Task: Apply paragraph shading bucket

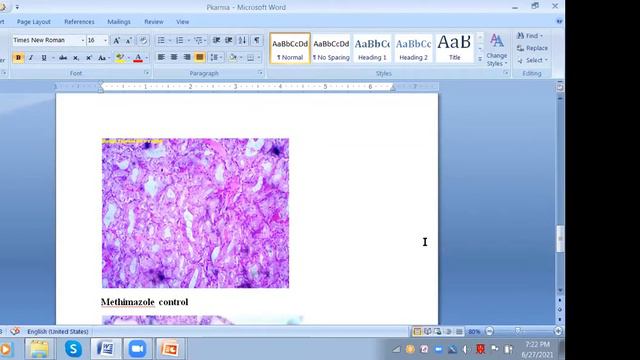Action: pos(233,57)
